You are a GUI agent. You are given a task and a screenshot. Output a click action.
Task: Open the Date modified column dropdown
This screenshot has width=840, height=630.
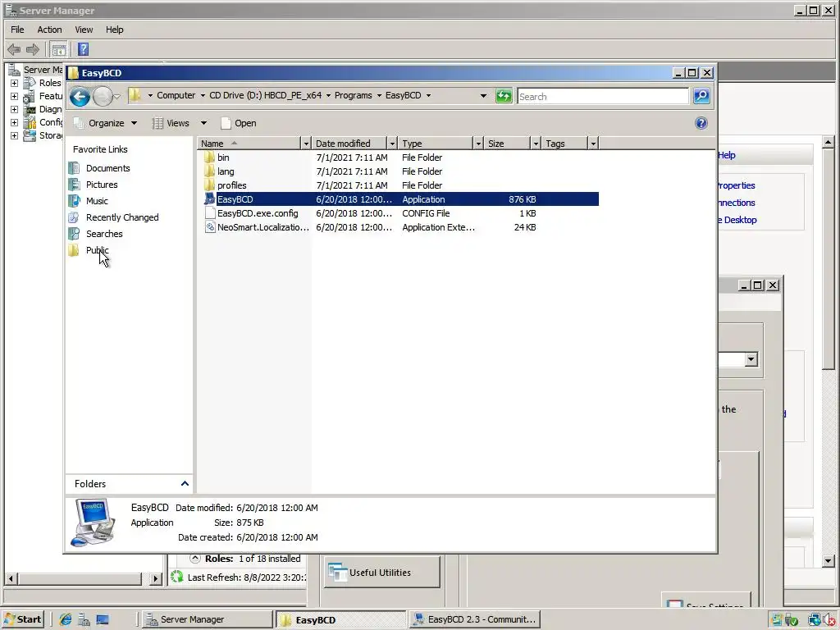coord(392,144)
